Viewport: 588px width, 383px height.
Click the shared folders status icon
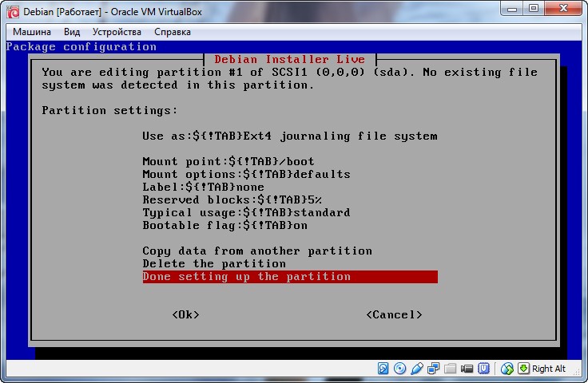click(450, 369)
